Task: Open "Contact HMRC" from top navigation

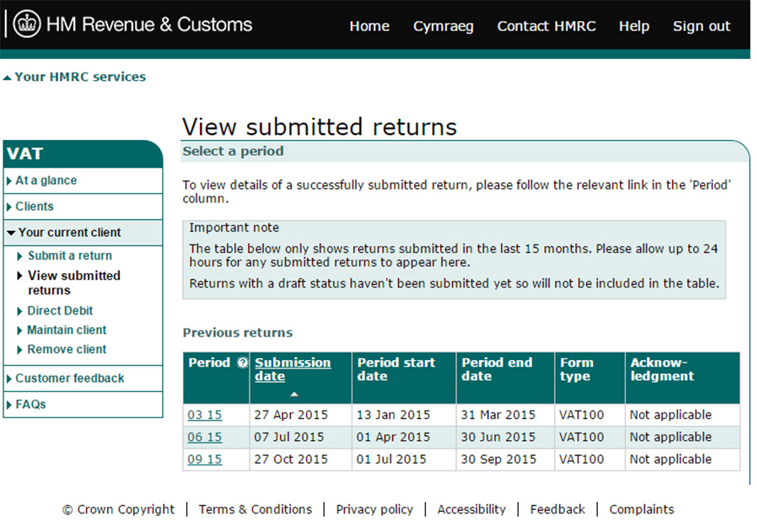Action: pos(546,26)
